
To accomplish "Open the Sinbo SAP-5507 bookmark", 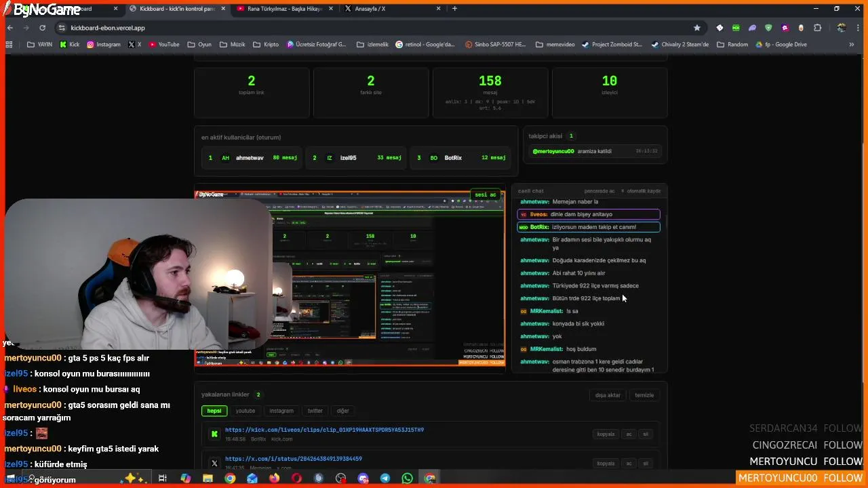I will (495, 45).
